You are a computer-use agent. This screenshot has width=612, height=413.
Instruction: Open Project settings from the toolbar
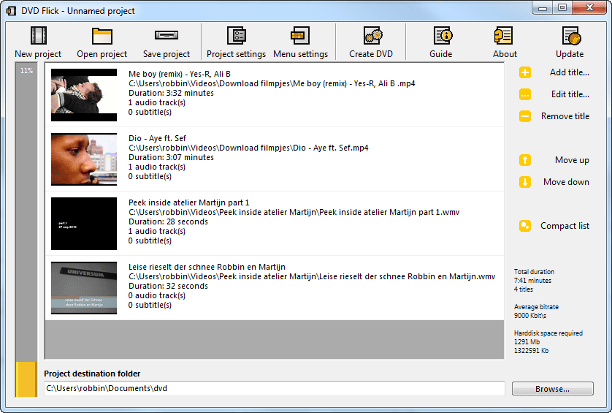pyautogui.click(x=236, y=42)
